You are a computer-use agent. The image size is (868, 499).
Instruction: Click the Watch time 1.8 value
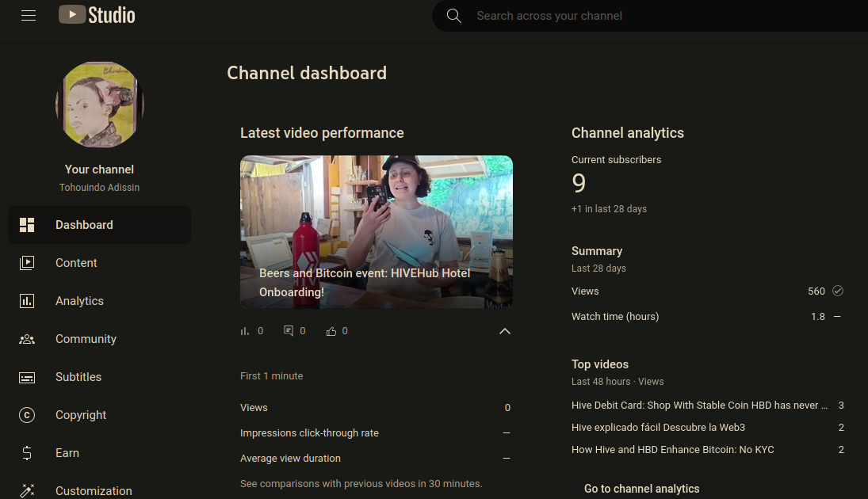click(817, 317)
